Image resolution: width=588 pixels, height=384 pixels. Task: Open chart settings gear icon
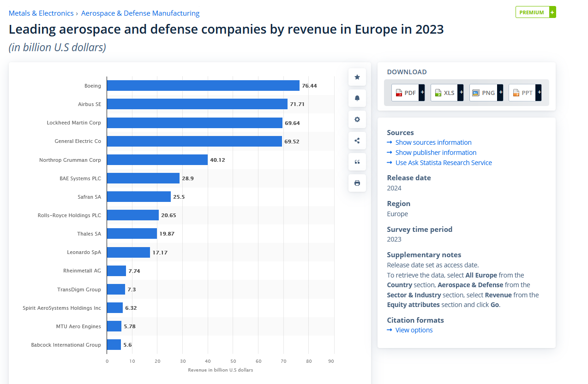pos(357,119)
